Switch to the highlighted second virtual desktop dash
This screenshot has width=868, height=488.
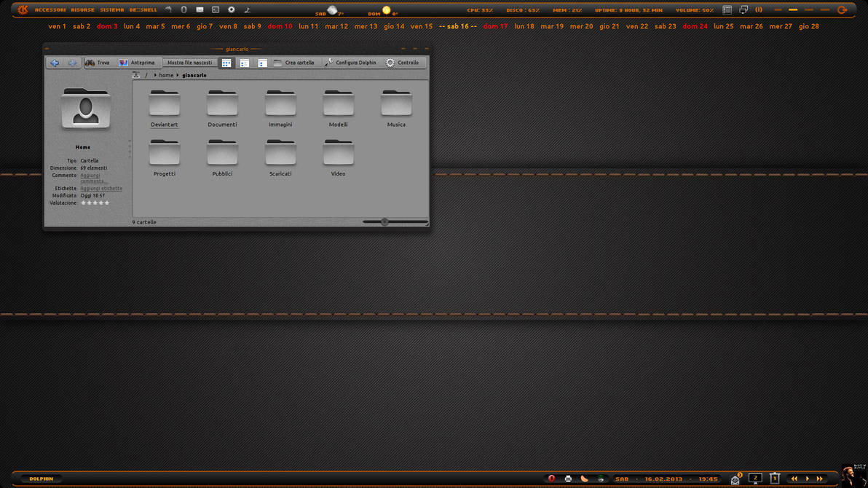click(x=793, y=10)
